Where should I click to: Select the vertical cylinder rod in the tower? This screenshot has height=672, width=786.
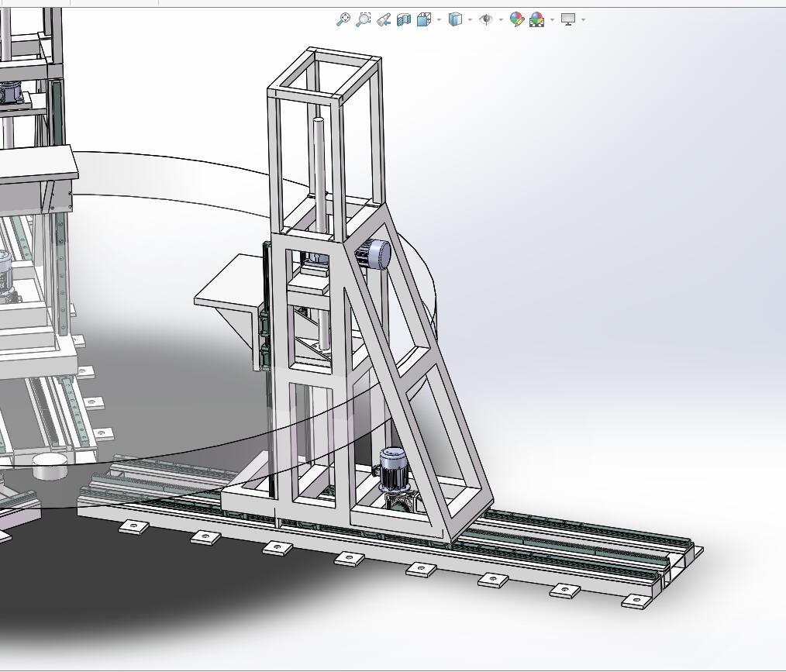[319, 175]
